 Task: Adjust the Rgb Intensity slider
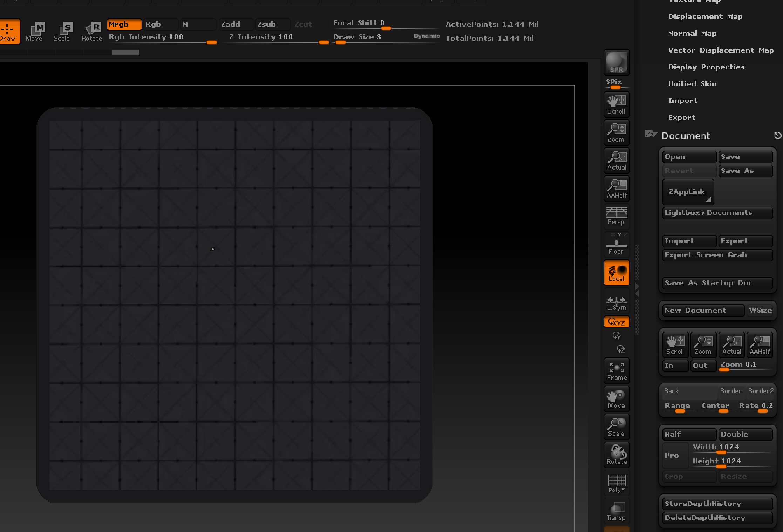pos(163,38)
